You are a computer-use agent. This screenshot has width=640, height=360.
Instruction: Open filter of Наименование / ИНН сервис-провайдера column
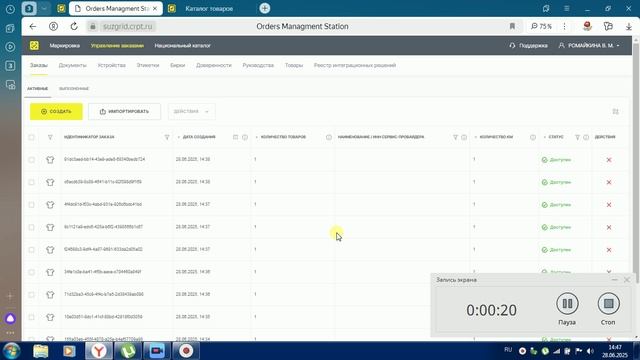pos(456,137)
